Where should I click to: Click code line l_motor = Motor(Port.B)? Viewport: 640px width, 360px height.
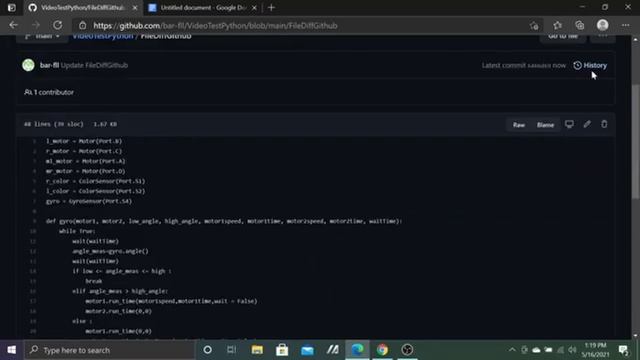[84, 141]
